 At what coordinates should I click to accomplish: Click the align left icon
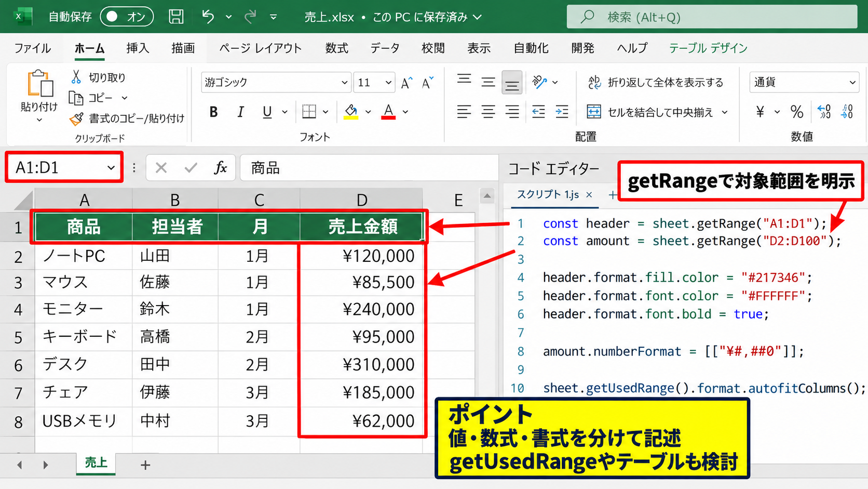point(464,112)
